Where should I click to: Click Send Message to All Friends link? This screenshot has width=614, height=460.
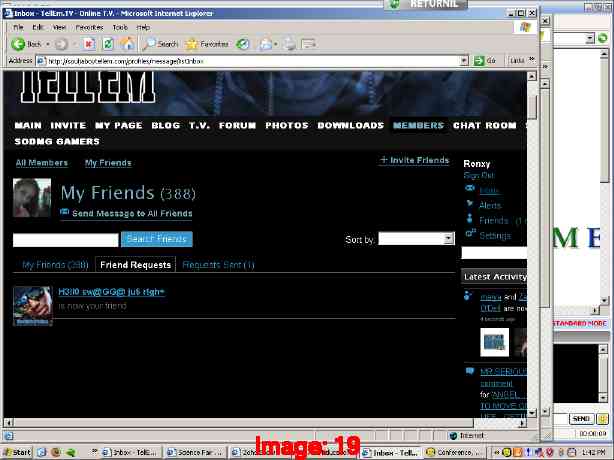[x=132, y=213]
